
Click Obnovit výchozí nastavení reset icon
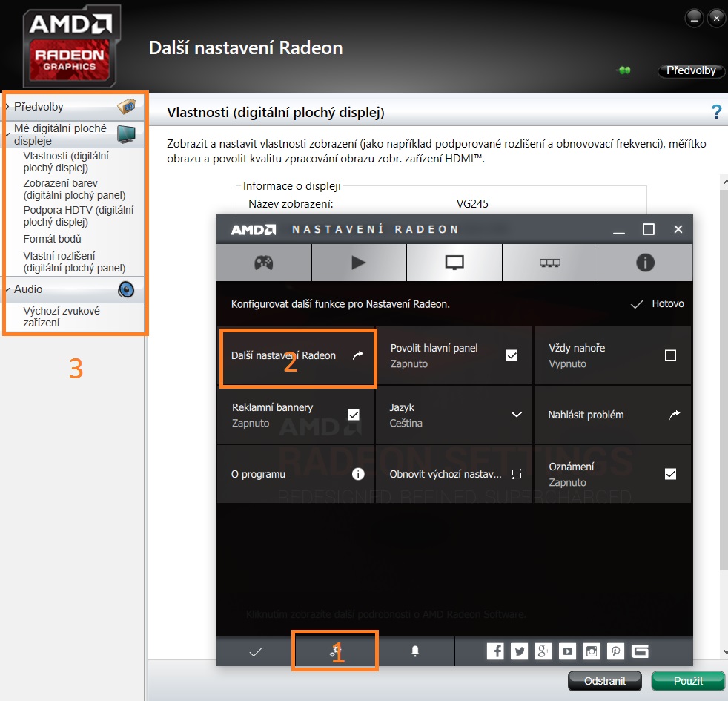coord(516,474)
